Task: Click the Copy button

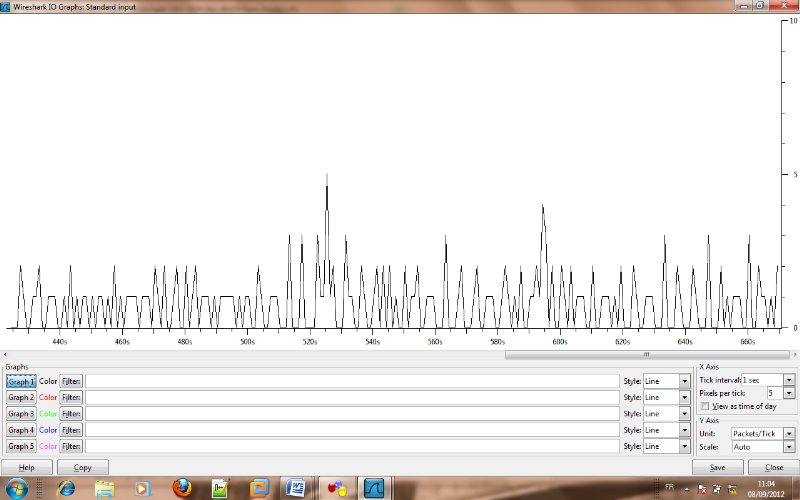Action: click(x=83, y=467)
